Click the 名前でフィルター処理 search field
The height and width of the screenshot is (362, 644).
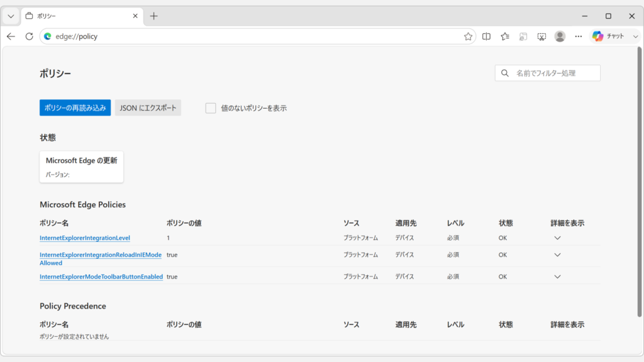click(548, 73)
